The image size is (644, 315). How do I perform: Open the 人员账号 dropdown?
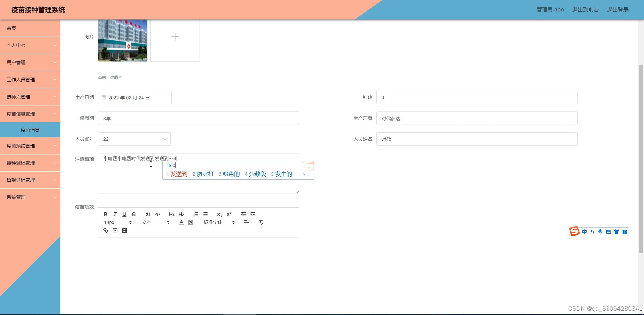click(134, 139)
